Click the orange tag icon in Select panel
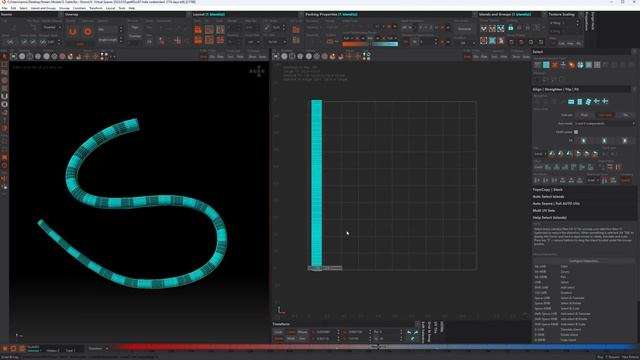Screen dimensions: 640x360 [572, 65]
